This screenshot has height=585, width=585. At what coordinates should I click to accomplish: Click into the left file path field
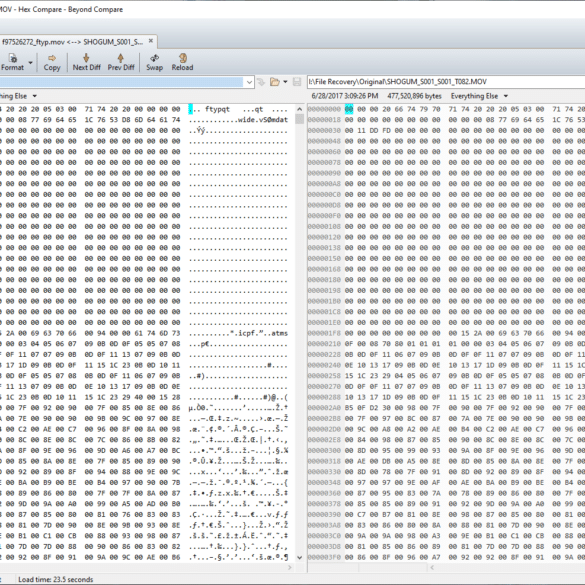coord(122,82)
